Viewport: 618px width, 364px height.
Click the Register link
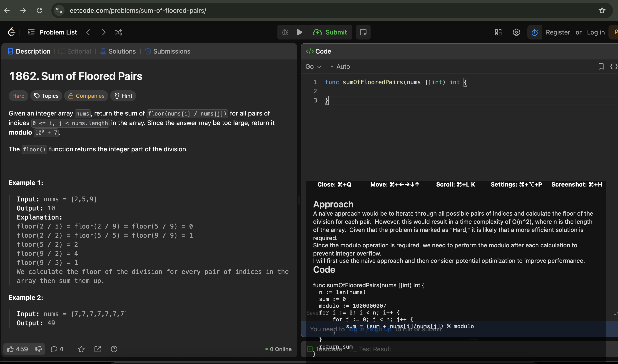coord(558,32)
